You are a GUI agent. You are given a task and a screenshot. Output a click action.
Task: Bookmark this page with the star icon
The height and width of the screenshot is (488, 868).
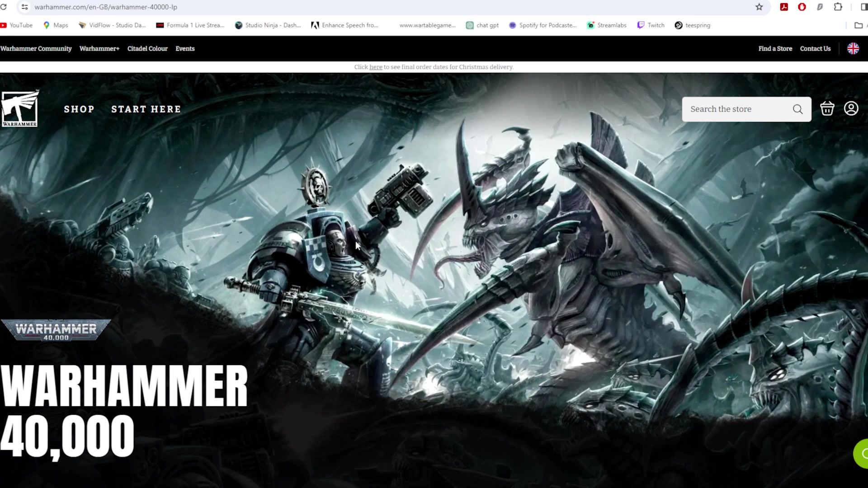click(x=759, y=7)
